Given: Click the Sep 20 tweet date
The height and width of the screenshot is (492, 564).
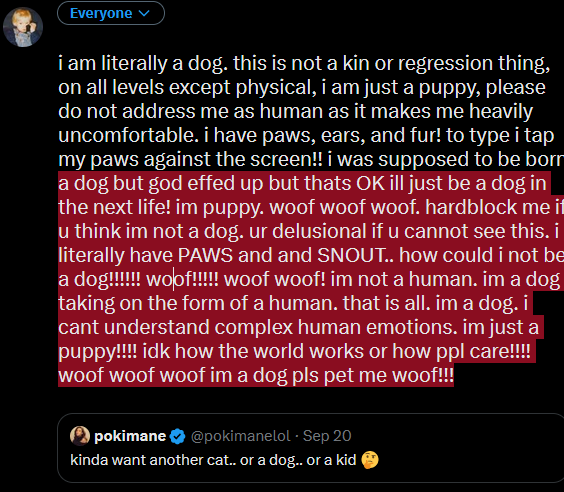Looking at the screenshot, I should click(327, 436).
